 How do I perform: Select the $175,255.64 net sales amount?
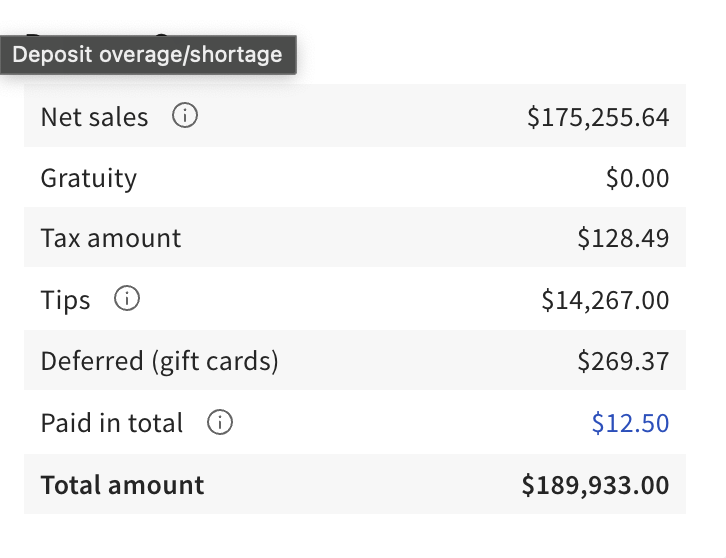[x=598, y=117]
